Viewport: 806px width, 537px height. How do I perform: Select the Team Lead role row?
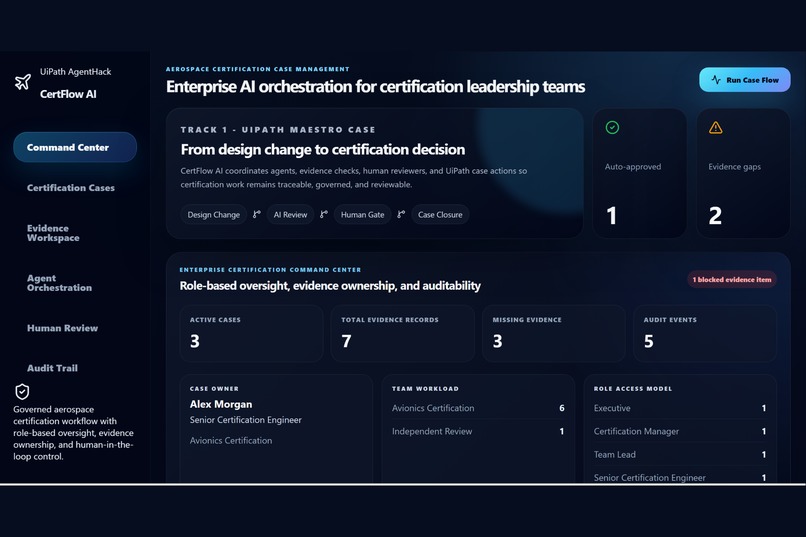[680, 454]
